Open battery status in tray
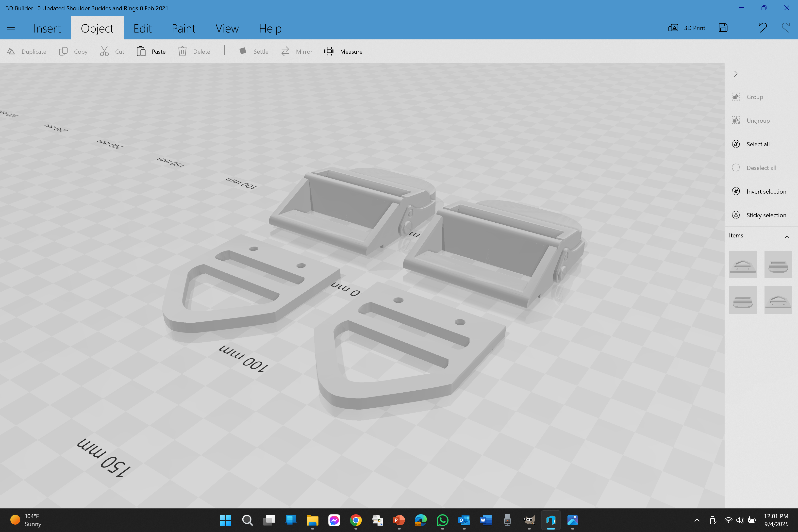The image size is (798, 532). point(752,520)
